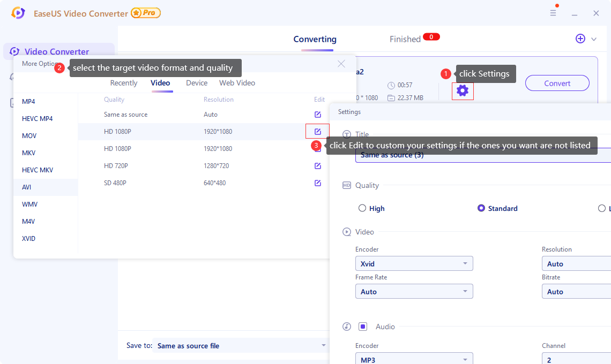
Task: Close the More Options panel
Action: [341, 64]
